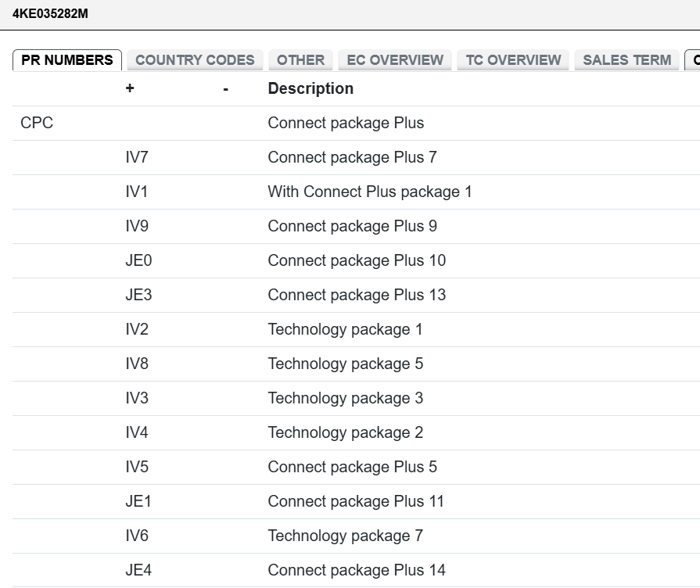The image size is (700, 588).
Task: Click 'Technology package 1' description
Action: tap(345, 329)
